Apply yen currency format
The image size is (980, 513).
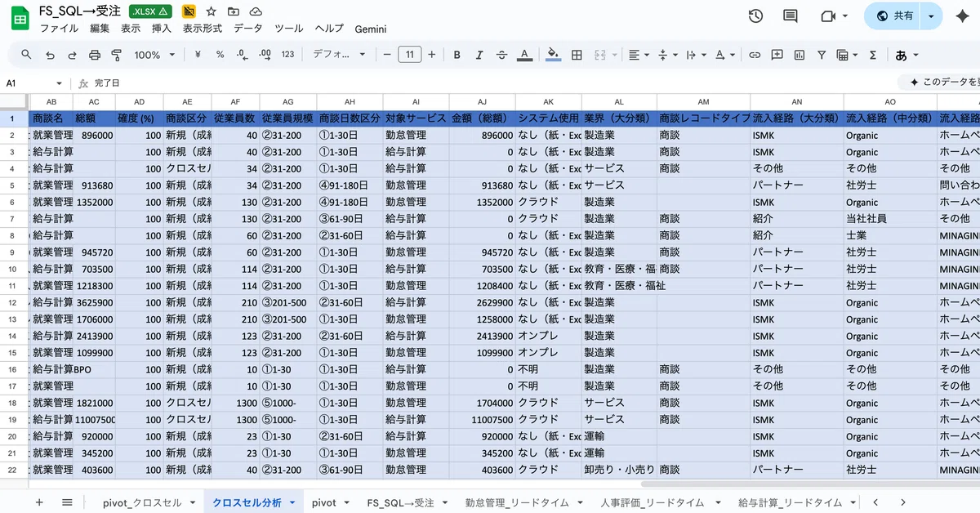tap(198, 55)
